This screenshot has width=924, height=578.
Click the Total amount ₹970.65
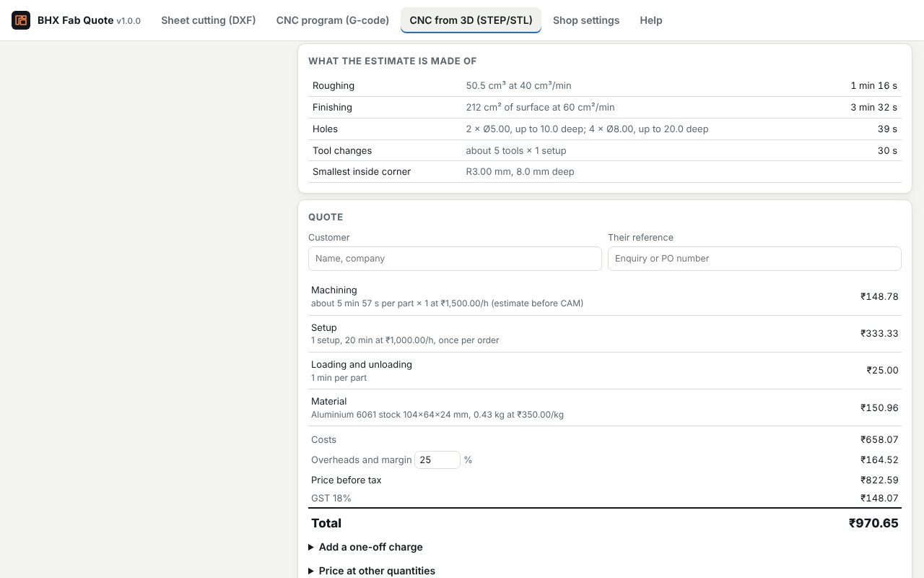(x=873, y=523)
